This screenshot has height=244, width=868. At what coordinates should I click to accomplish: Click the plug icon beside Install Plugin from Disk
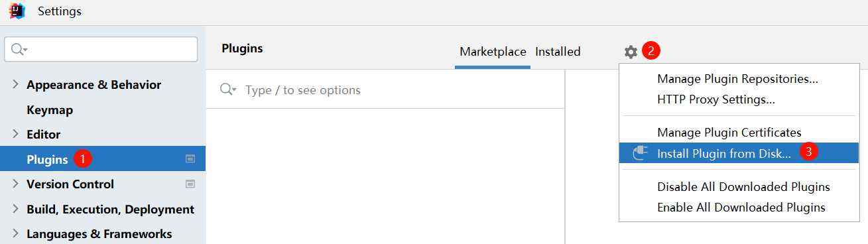point(640,153)
